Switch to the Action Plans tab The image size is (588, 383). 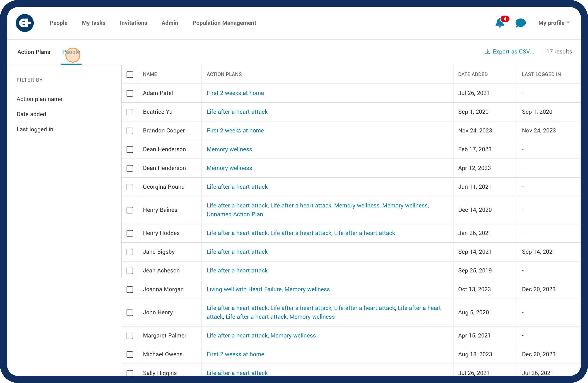pyautogui.click(x=34, y=52)
